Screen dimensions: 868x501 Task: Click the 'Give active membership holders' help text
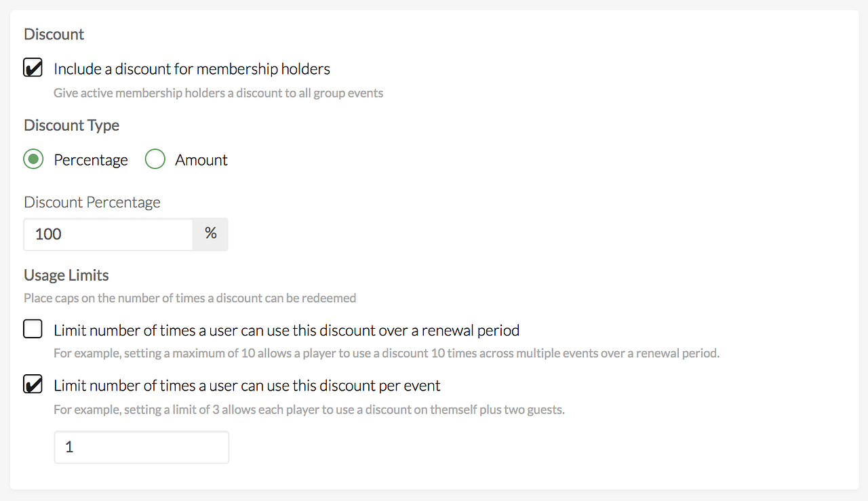[218, 93]
